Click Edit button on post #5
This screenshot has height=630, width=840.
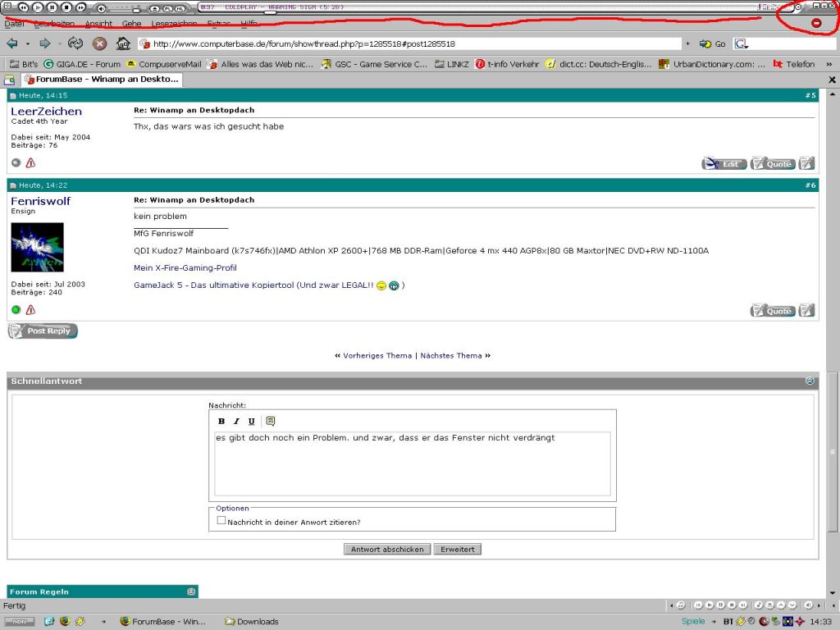(724, 163)
